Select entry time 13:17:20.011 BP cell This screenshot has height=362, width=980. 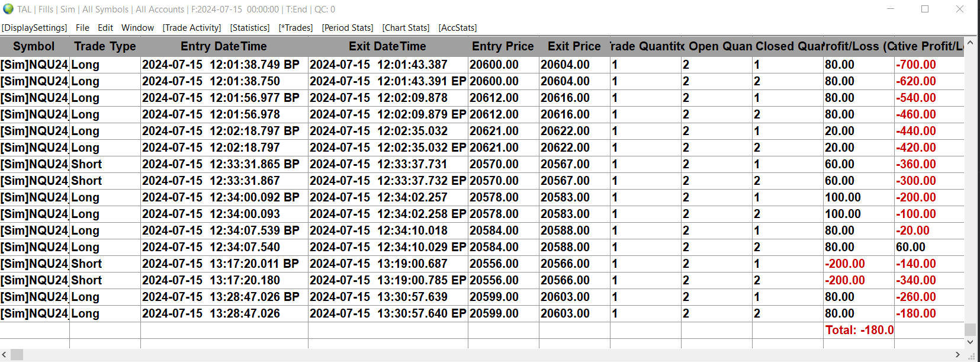coord(224,264)
